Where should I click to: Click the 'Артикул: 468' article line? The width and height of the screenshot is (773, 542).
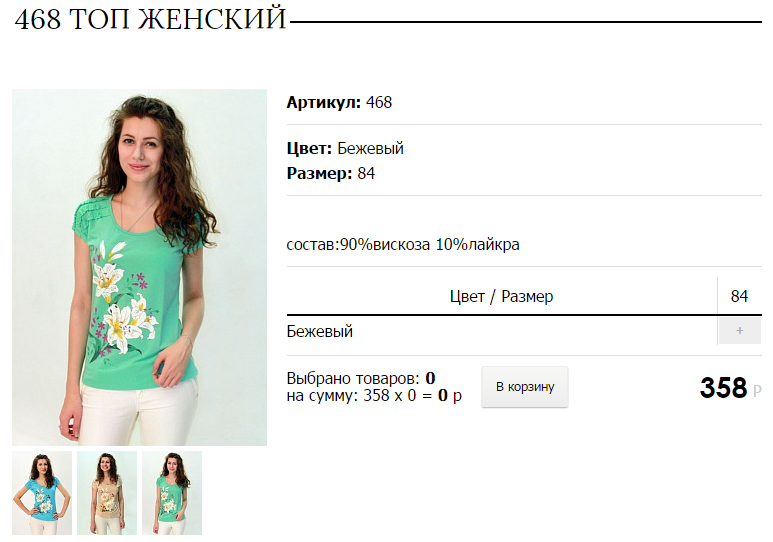point(339,103)
